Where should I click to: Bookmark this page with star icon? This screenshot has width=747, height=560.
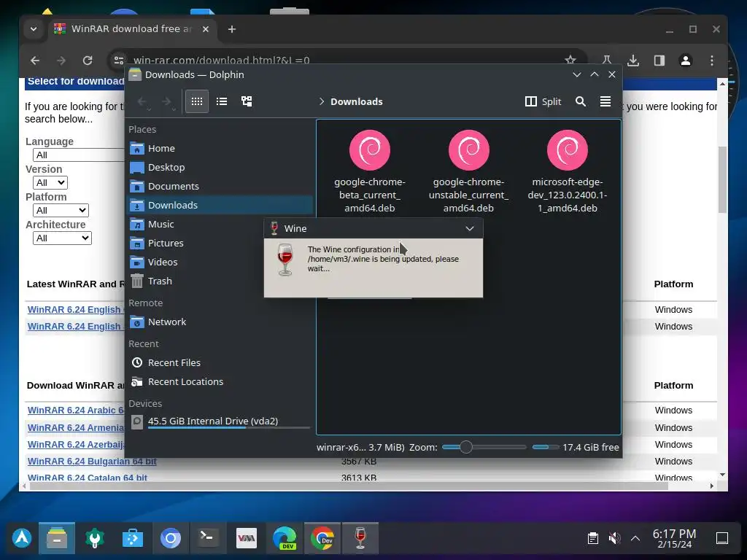click(x=570, y=61)
